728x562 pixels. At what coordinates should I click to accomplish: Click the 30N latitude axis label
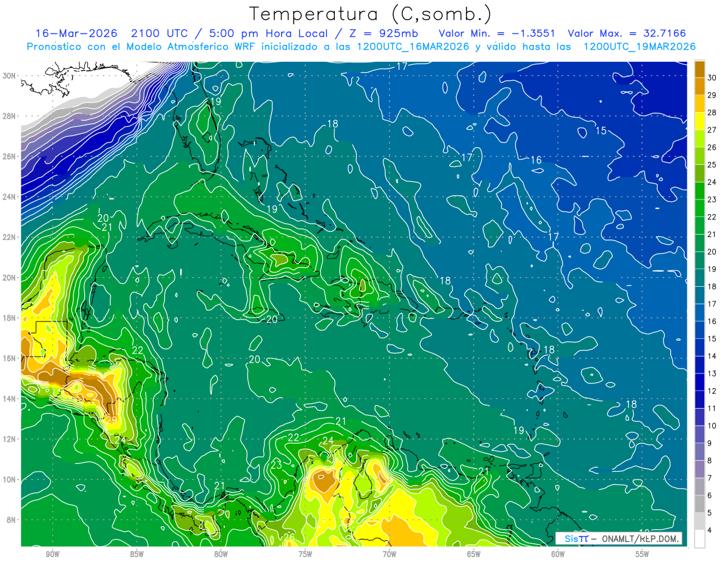pyautogui.click(x=10, y=76)
